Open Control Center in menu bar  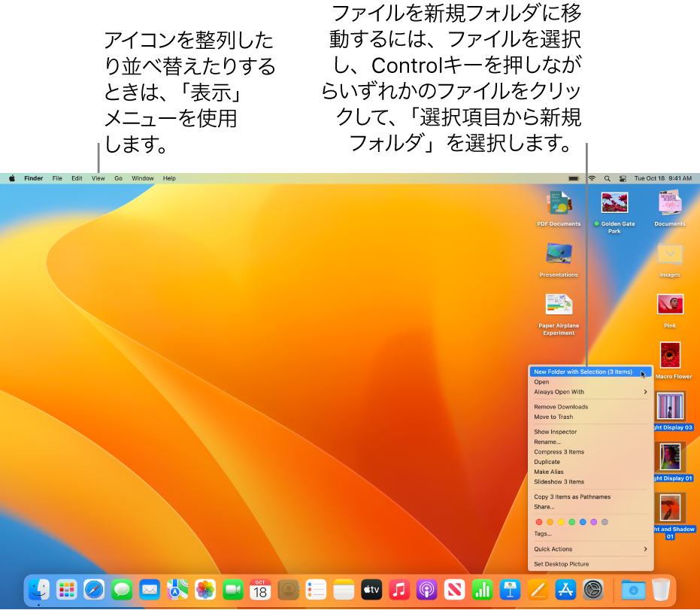click(x=623, y=179)
